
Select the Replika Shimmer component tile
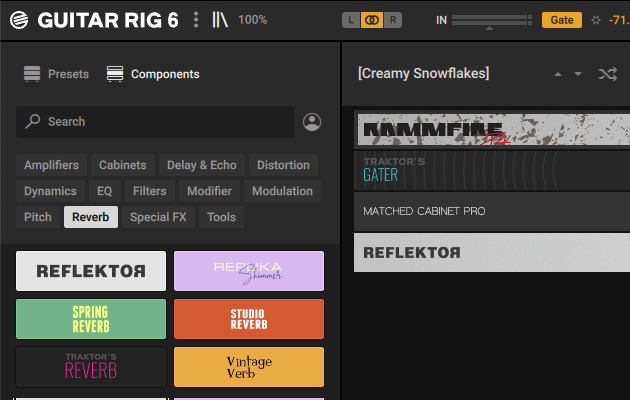249,271
